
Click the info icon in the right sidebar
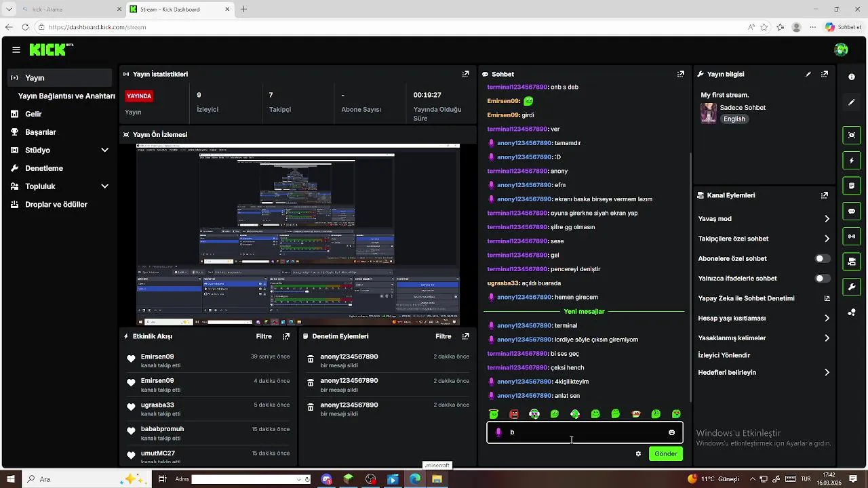click(852, 77)
